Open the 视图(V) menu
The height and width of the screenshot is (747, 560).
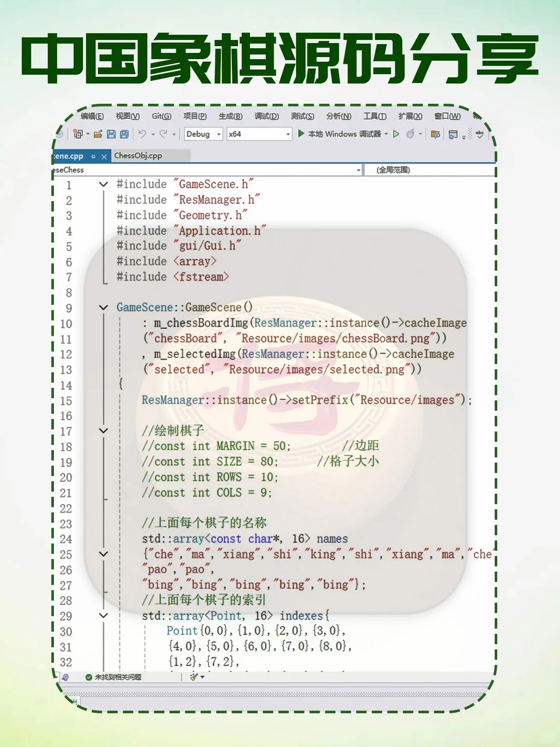pos(128,116)
